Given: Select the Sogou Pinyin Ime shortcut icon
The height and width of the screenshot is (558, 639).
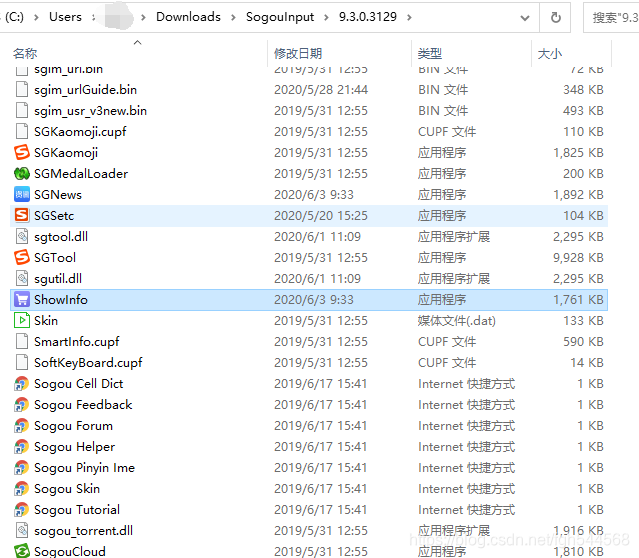Looking at the screenshot, I should (22, 468).
